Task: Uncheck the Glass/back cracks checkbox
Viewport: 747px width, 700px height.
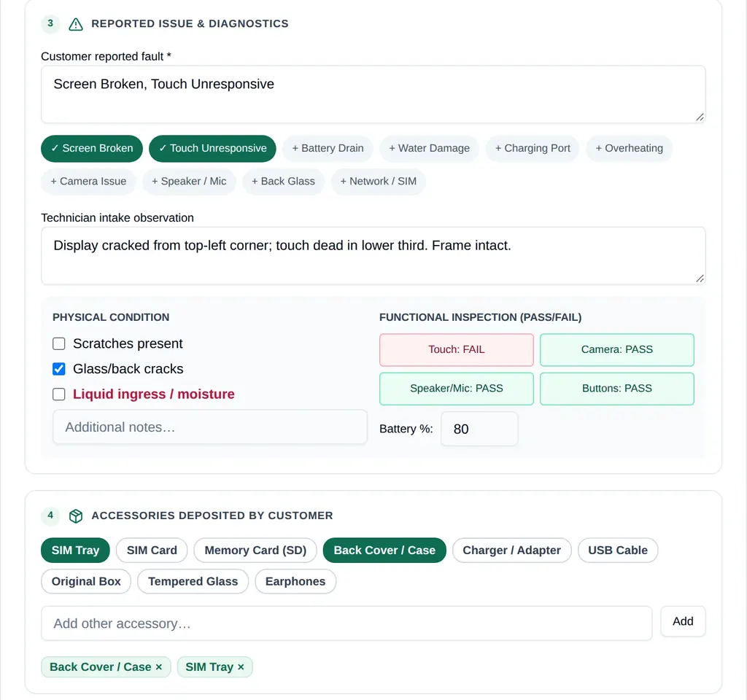Action: point(59,369)
